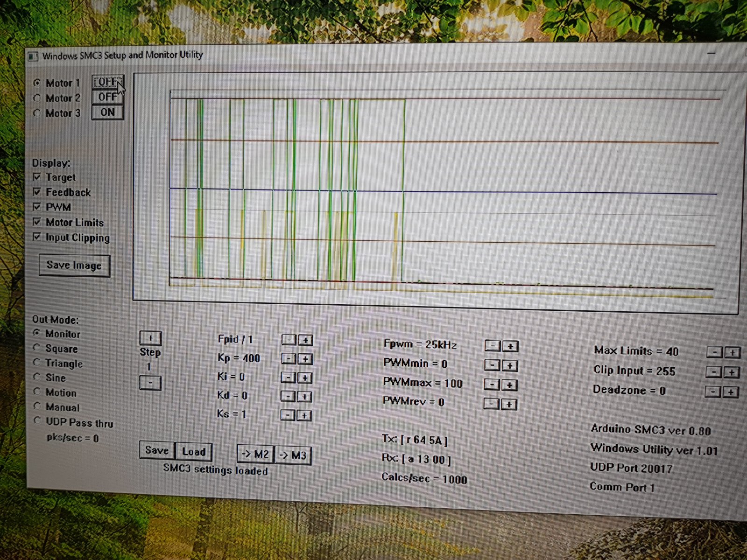Screen dimensions: 747x560
Task: Decrease the Step value with minus
Action: pyautogui.click(x=150, y=383)
